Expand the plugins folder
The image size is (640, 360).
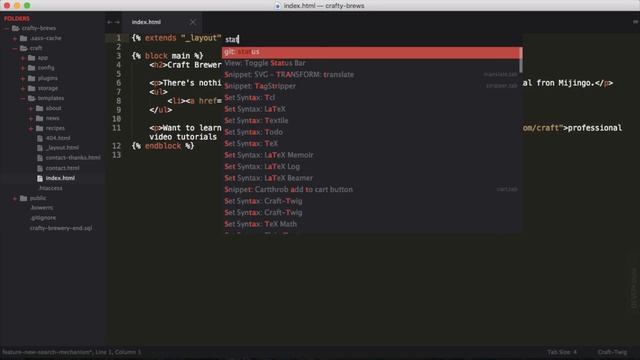(x=23, y=78)
